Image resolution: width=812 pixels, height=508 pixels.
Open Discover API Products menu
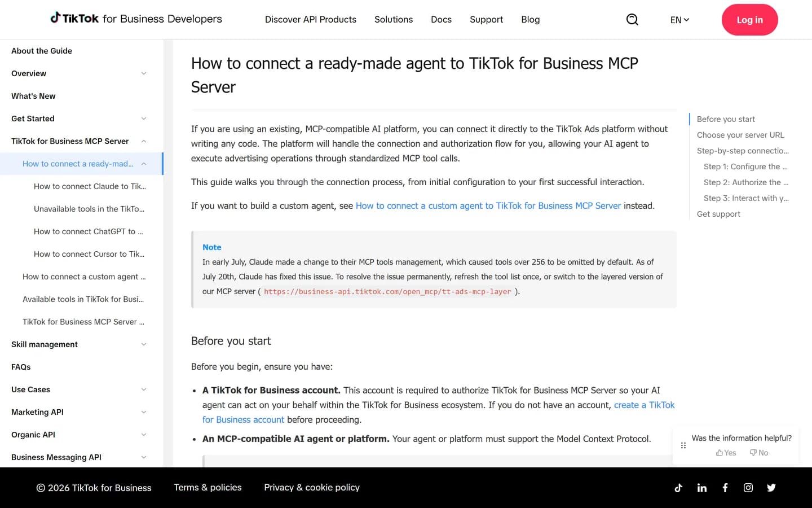(311, 20)
